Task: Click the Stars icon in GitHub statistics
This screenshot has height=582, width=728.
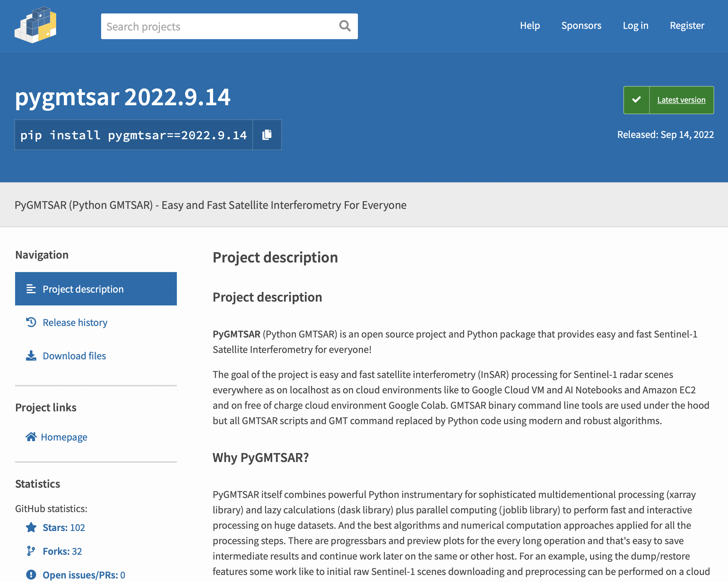Action: pyautogui.click(x=31, y=527)
